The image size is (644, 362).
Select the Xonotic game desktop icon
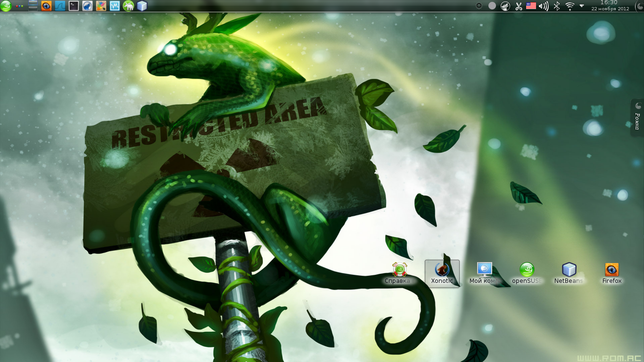pyautogui.click(x=442, y=274)
